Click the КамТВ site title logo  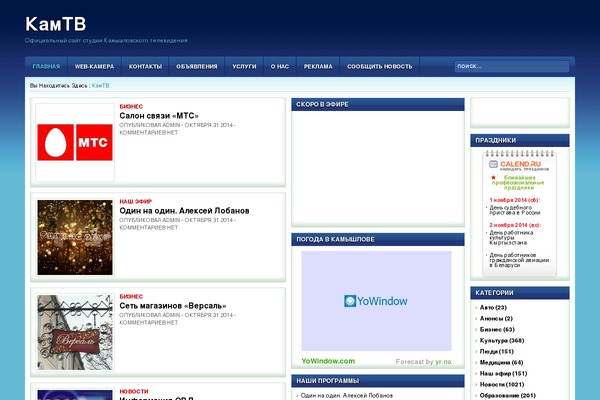coord(56,24)
